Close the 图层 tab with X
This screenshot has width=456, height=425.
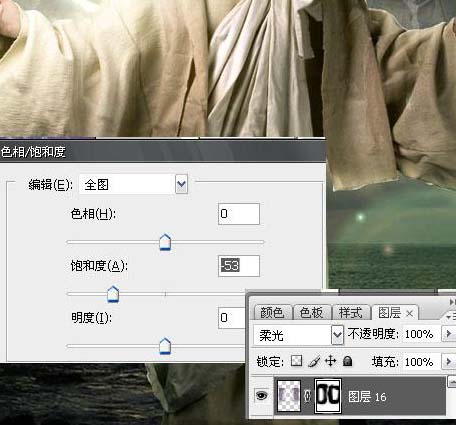[x=410, y=313]
